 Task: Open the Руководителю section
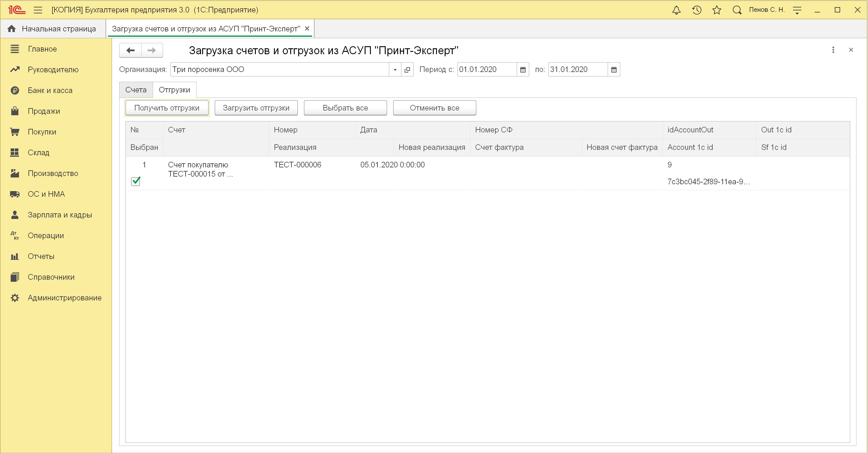(x=56, y=70)
